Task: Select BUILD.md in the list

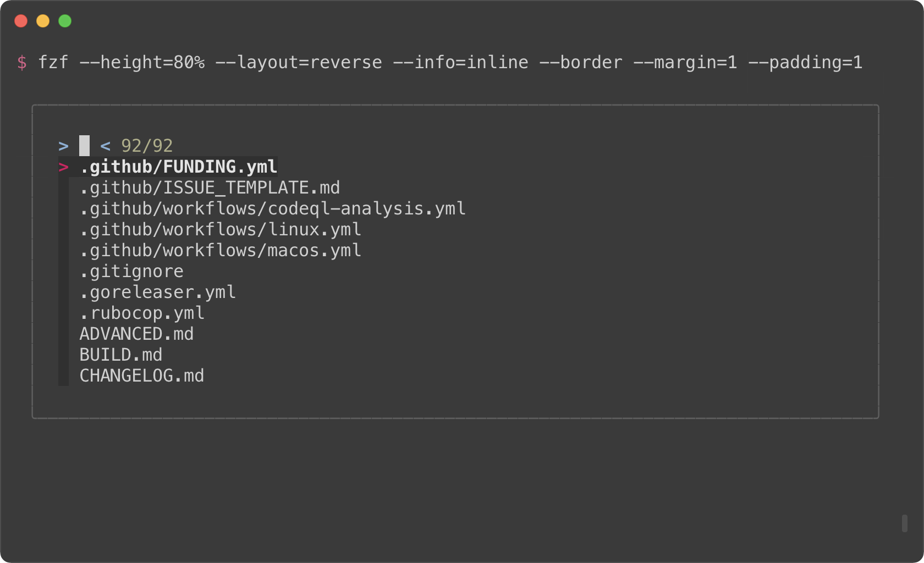Action: click(x=121, y=355)
